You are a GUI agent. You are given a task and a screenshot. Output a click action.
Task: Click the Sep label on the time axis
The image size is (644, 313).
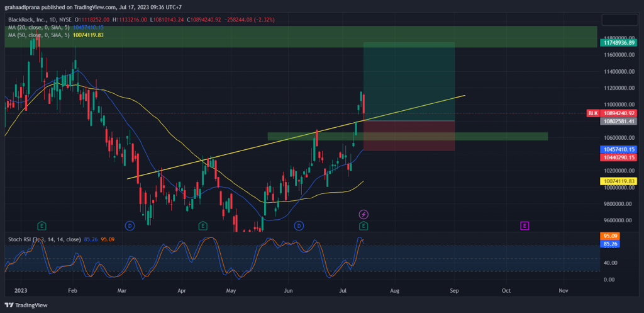pyautogui.click(x=454, y=291)
